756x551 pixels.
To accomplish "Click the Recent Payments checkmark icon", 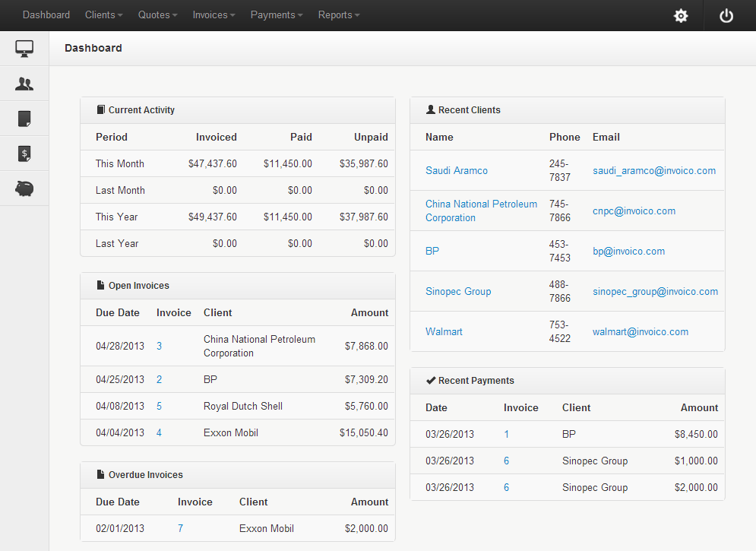I will [x=431, y=380].
